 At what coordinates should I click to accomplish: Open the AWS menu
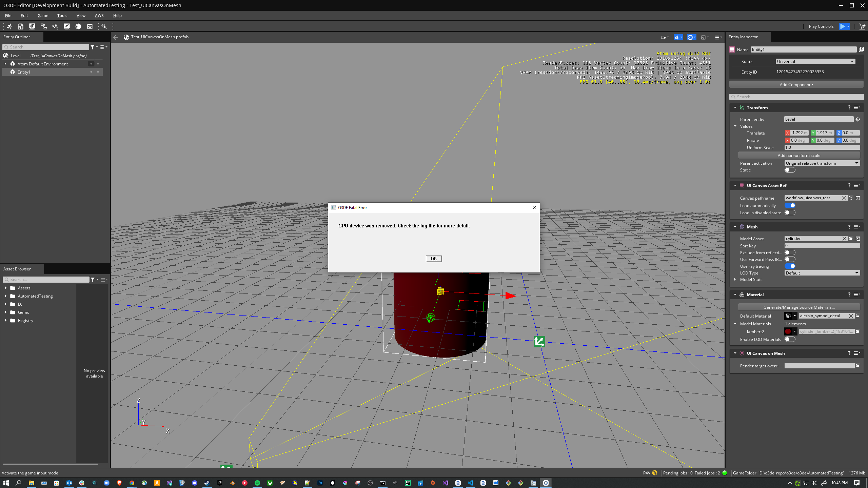coord(99,16)
